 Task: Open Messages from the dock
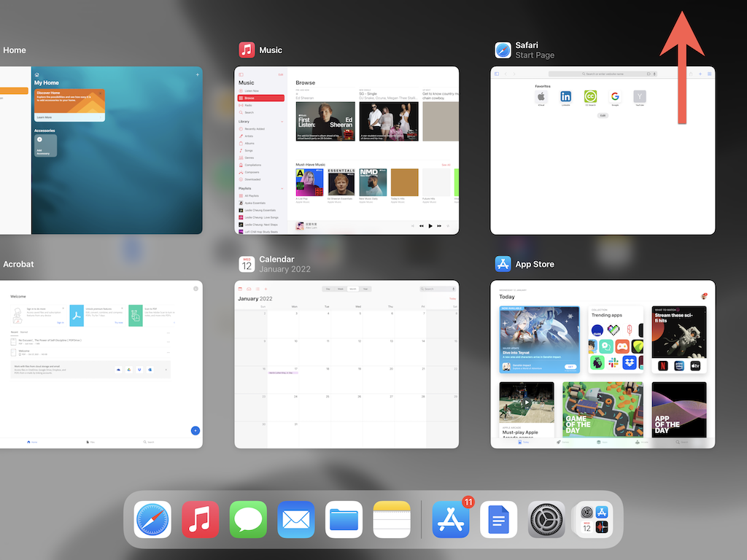tap(248, 519)
